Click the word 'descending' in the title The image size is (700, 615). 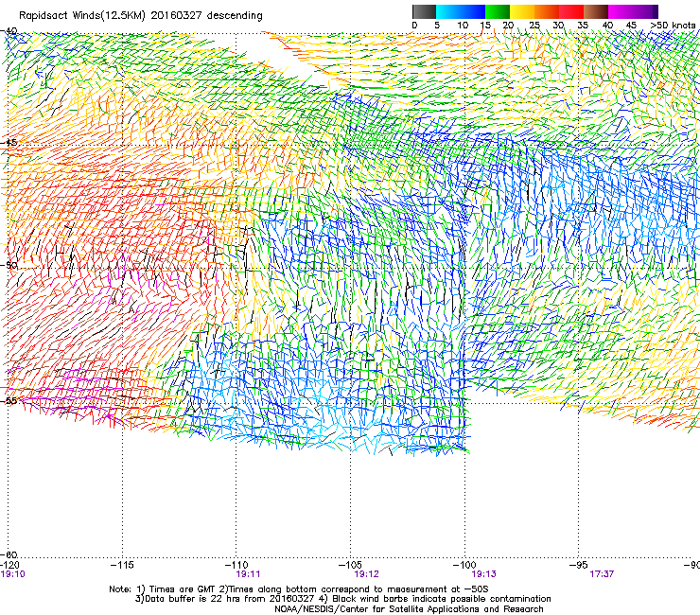coord(235,16)
